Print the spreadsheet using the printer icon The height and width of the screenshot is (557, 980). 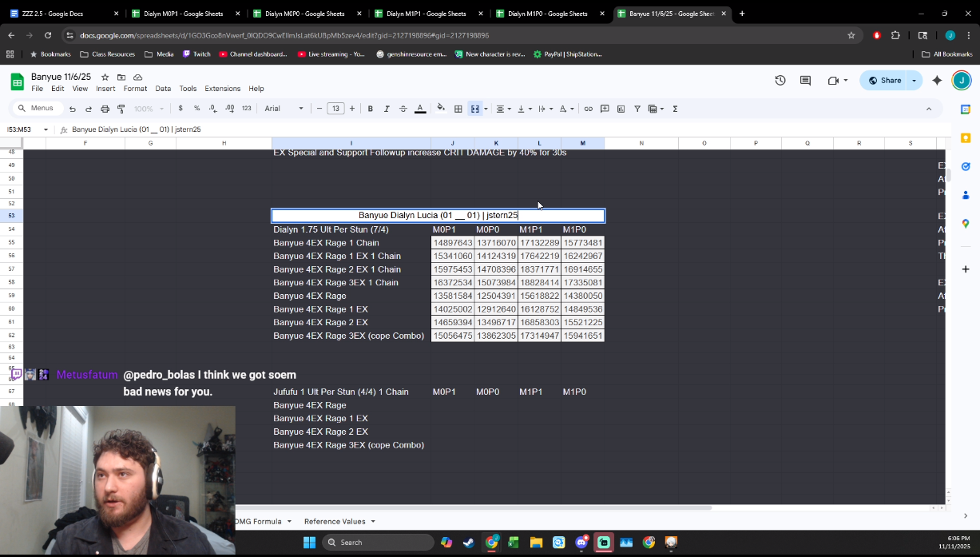click(105, 109)
